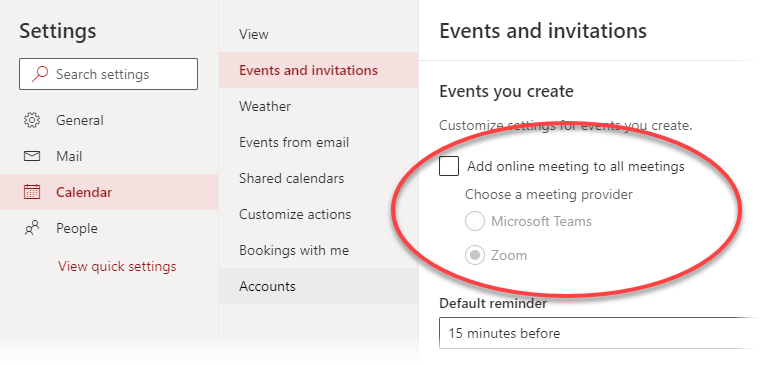Click the Choose a meeting provider label
Screen dimensions: 765x366
(x=549, y=194)
